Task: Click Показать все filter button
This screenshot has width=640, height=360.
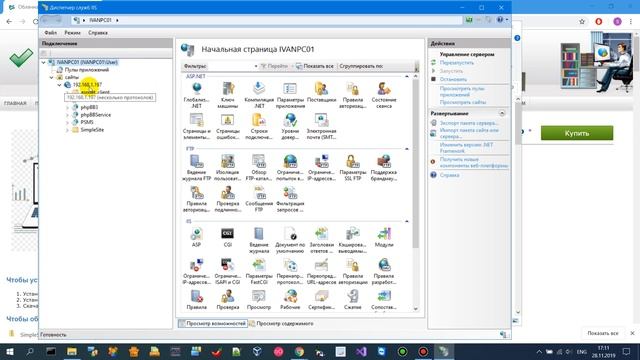Action: point(315,66)
